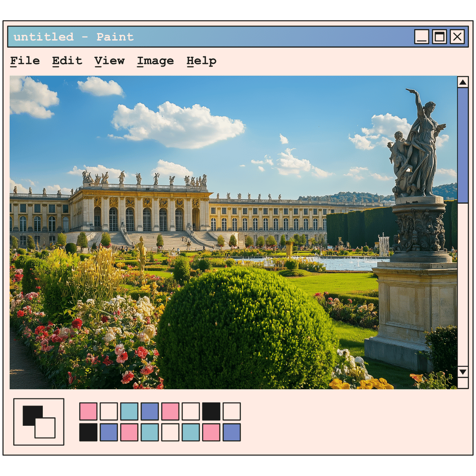This screenshot has width=476, height=476.
Task: Click the scrollbar down arrow
Action: pos(463,372)
